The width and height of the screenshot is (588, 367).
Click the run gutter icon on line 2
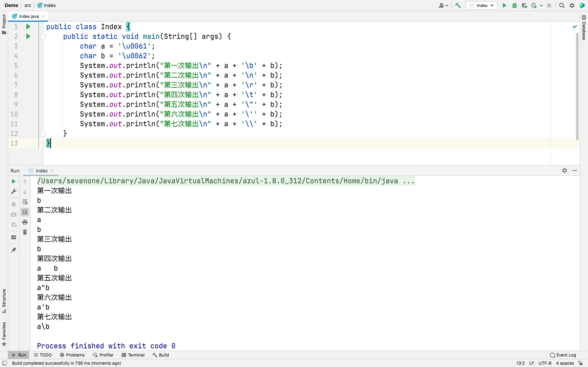28,37
